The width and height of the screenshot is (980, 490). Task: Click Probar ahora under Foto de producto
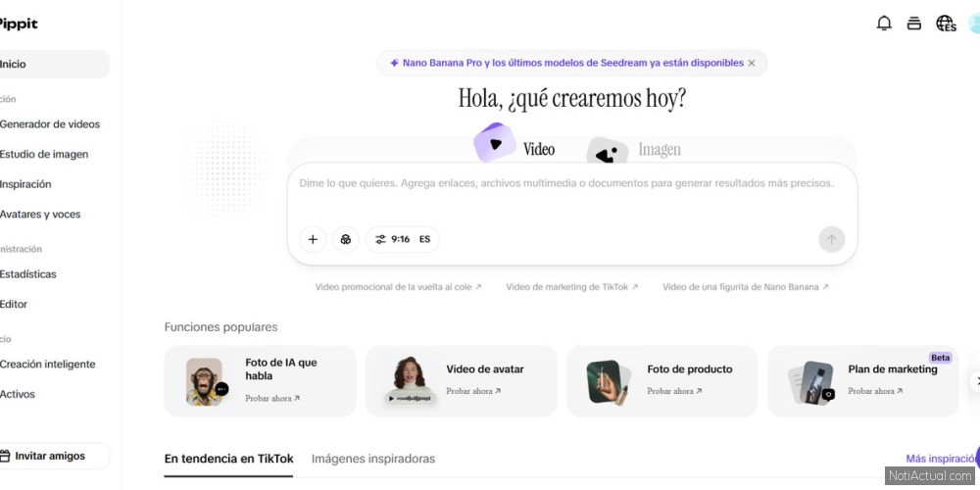674,391
